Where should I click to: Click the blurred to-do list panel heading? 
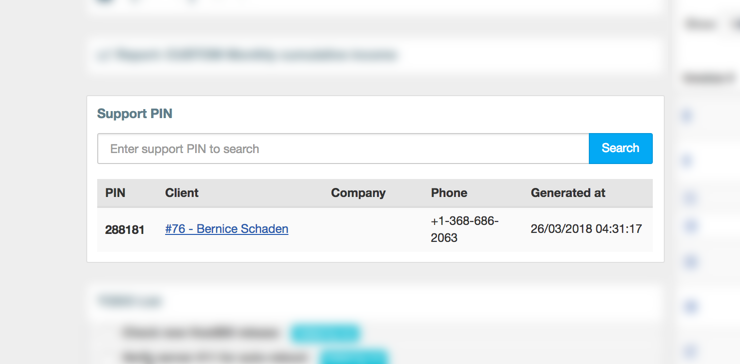point(130,301)
